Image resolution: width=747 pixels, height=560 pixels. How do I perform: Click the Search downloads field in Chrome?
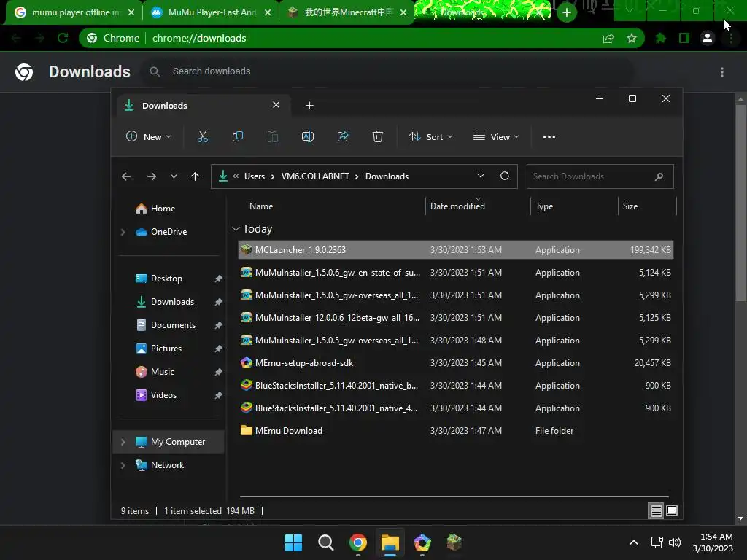pos(388,71)
